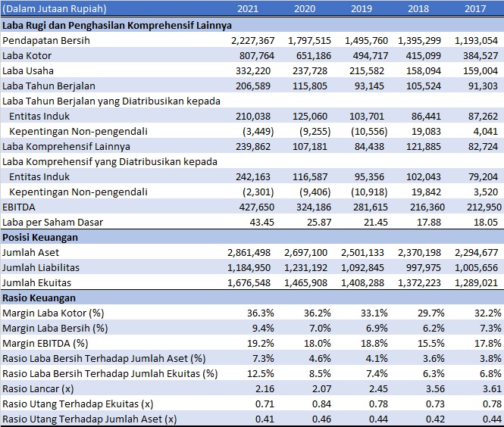The image size is (504, 427).
Task: Click the Pendapatan Bersih 2021 value 2,227,367
Action: [252, 40]
